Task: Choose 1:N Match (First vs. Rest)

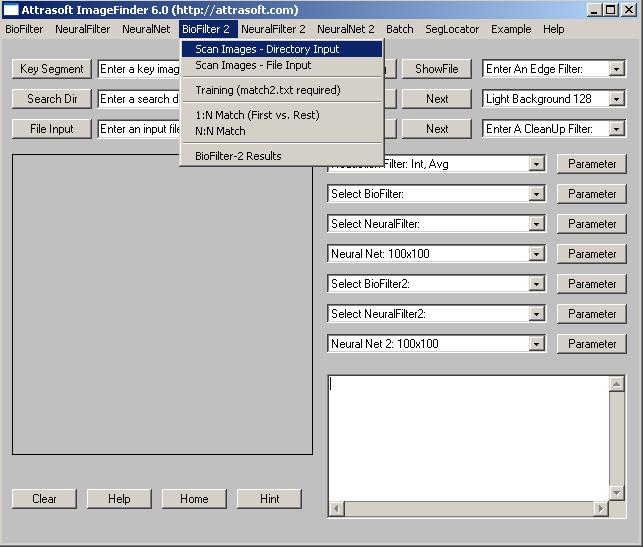Action: 257,115
